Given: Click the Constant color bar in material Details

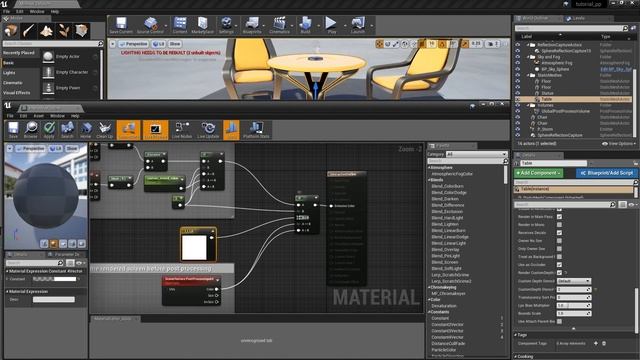Looking at the screenshot, I should click(x=54, y=279).
